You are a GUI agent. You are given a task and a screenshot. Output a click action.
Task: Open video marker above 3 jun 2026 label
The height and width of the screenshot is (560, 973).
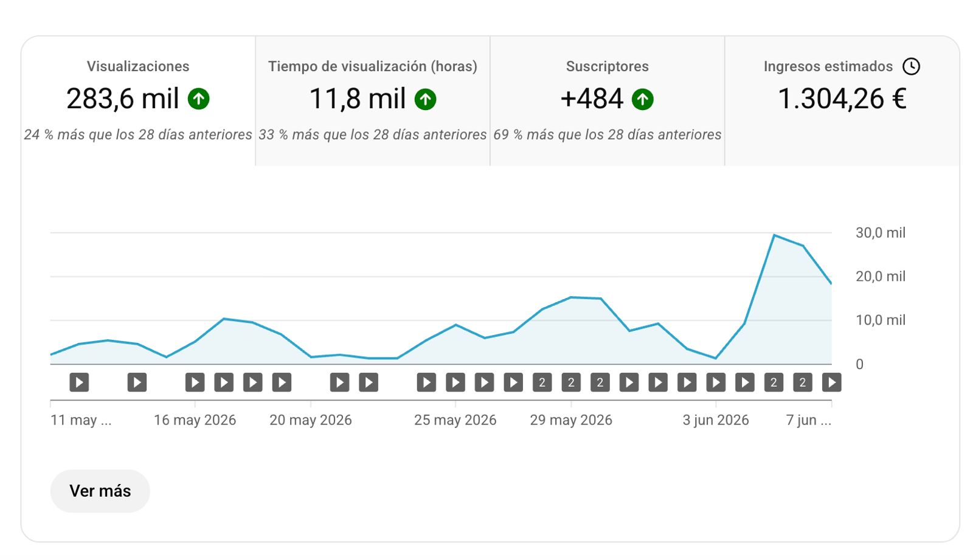pyautogui.click(x=716, y=382)
